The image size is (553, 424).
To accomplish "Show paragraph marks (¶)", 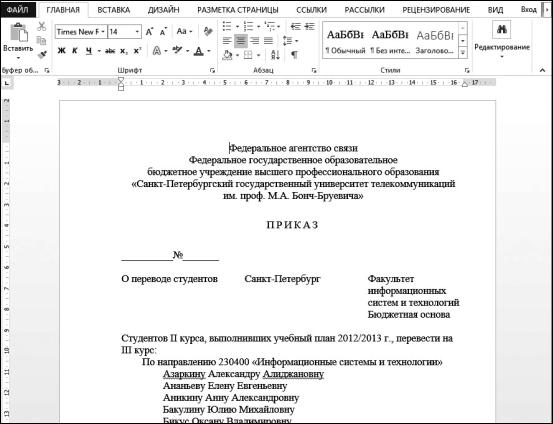I will (x=294, y=55).
